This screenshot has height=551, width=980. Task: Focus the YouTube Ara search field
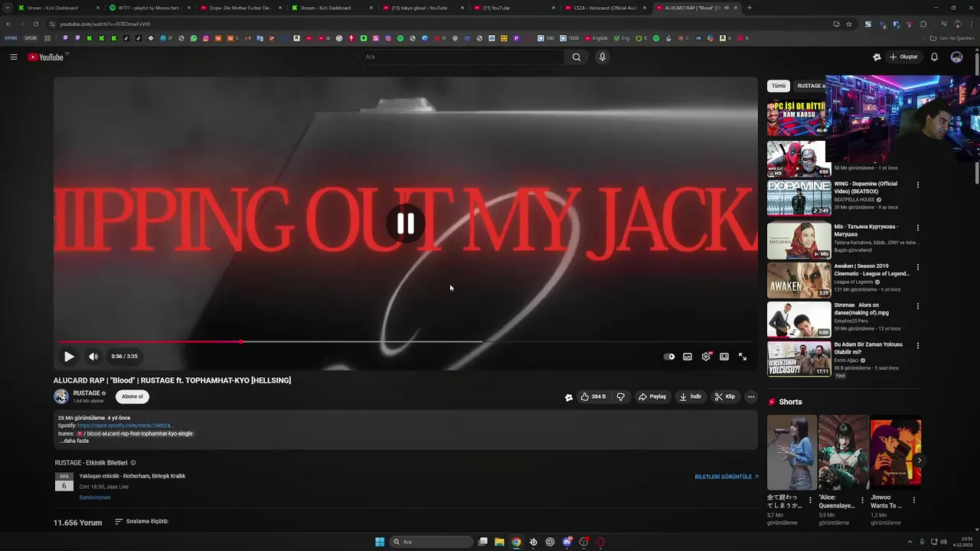pyautogui.click(x=462, y=57)
